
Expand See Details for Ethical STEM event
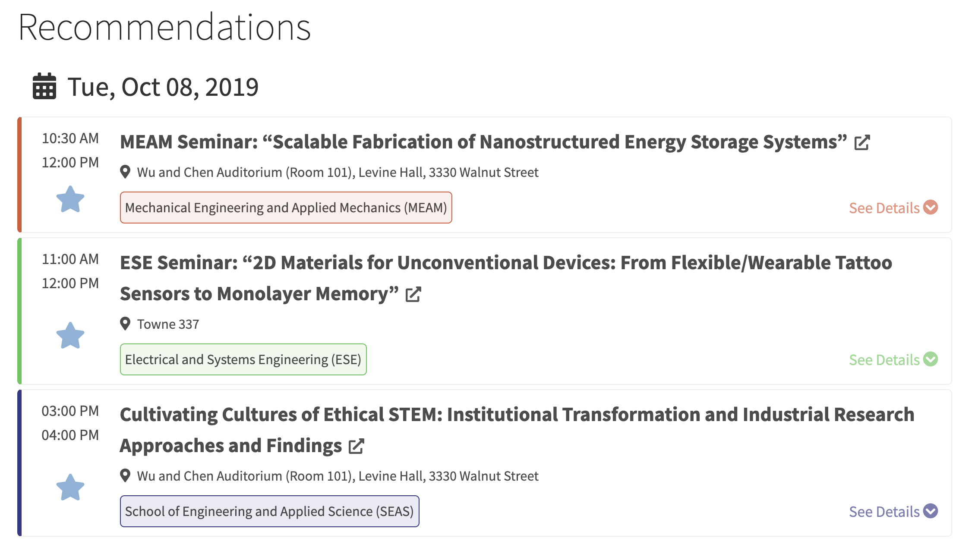point(893,512)
